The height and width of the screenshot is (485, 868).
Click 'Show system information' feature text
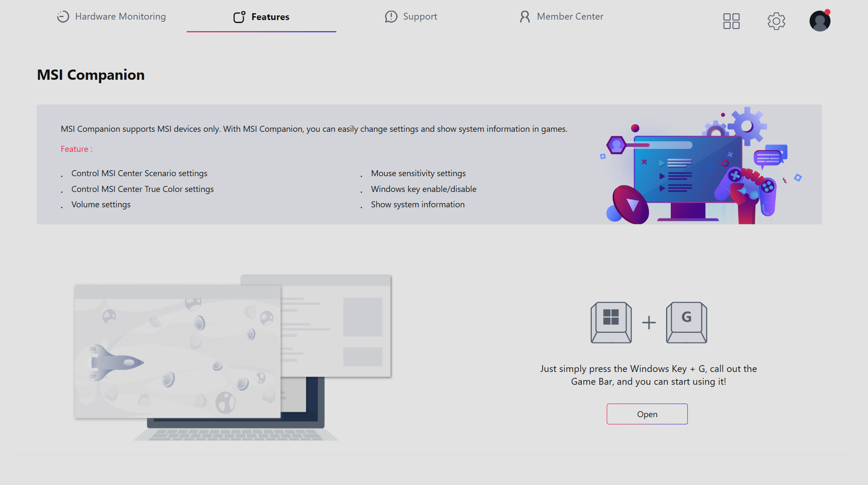pyautogui.click(x=418, y=204)
